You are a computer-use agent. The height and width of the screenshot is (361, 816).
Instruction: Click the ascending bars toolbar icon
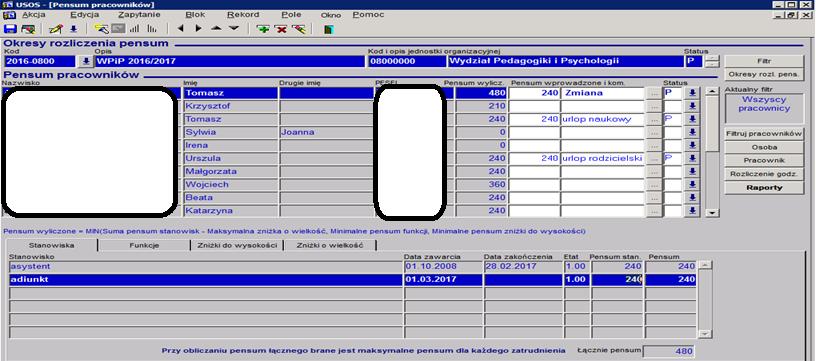(x=134, y=29)
